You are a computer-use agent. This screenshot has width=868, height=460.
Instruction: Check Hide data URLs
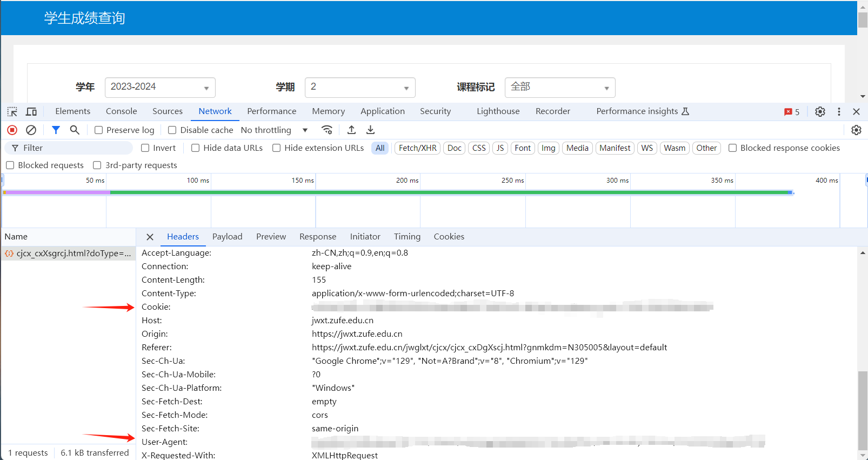195,148
